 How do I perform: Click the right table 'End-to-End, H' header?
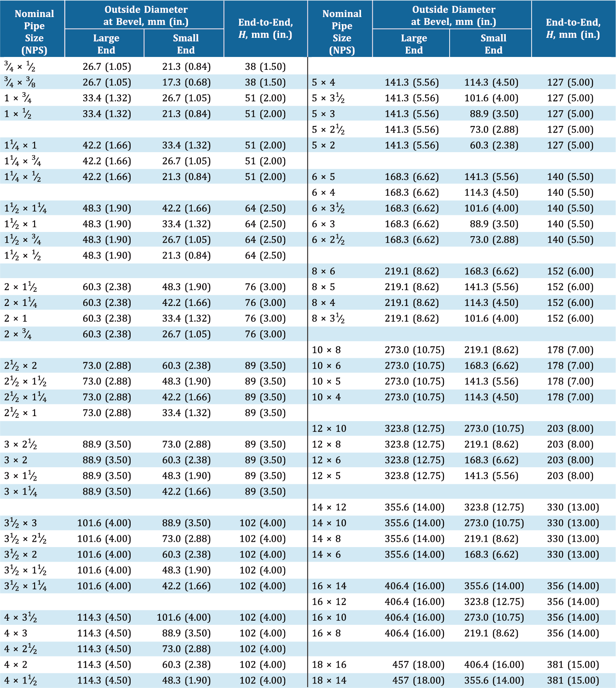(x=573, y=28)
